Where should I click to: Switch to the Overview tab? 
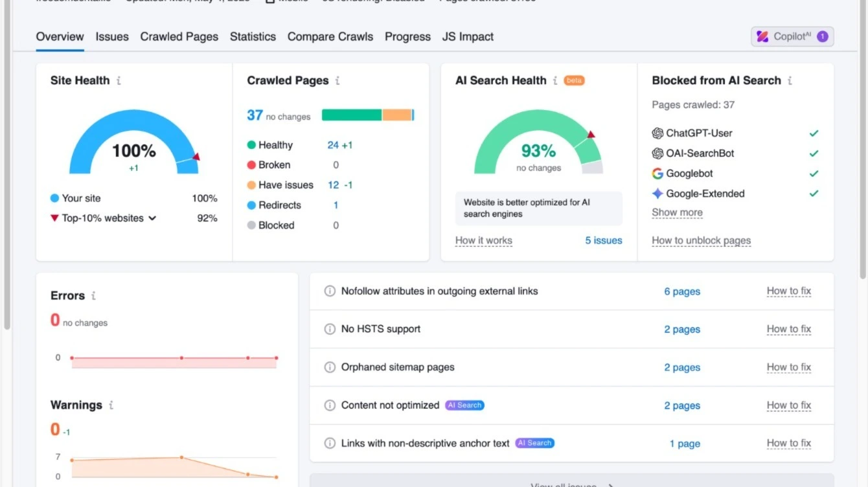(60, 37)
